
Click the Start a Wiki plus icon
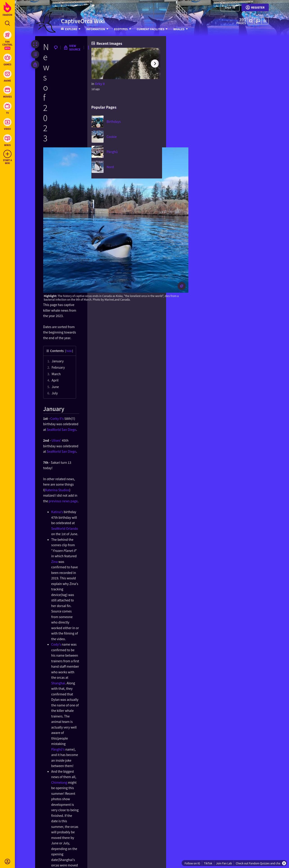click(7, 154)
